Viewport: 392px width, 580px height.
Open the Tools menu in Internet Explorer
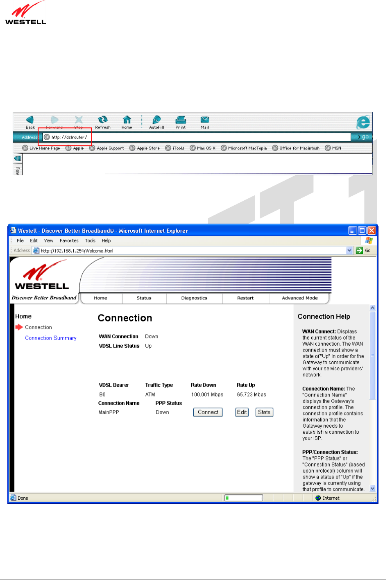(90, 241)
